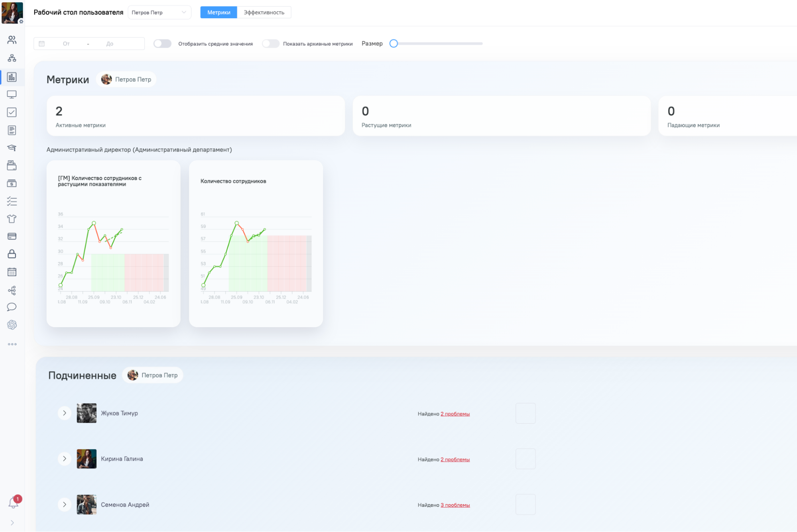Open the employees people icon in sidebar

(12, 40)
